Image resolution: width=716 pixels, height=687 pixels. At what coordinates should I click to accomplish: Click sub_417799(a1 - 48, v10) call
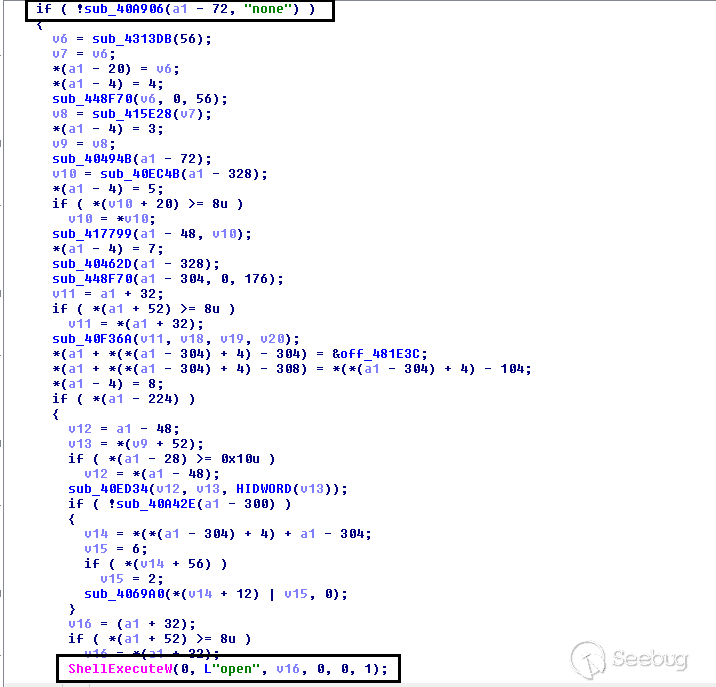(152, 234)
